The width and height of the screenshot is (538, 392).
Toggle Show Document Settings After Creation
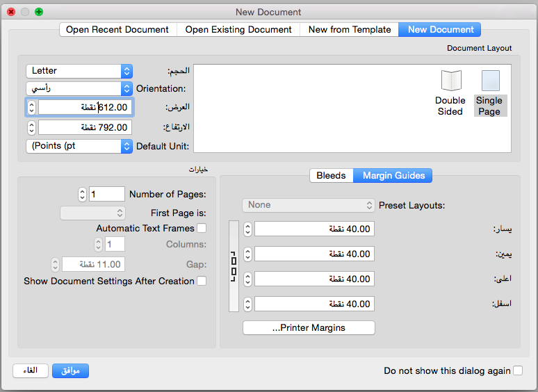click(202, 281)
